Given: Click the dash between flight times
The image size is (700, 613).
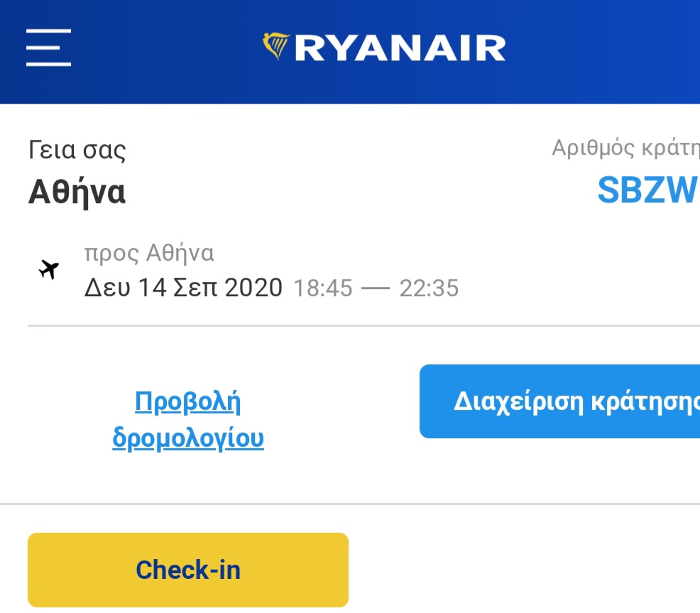Looking at the screenshot, I should point(376,288).
